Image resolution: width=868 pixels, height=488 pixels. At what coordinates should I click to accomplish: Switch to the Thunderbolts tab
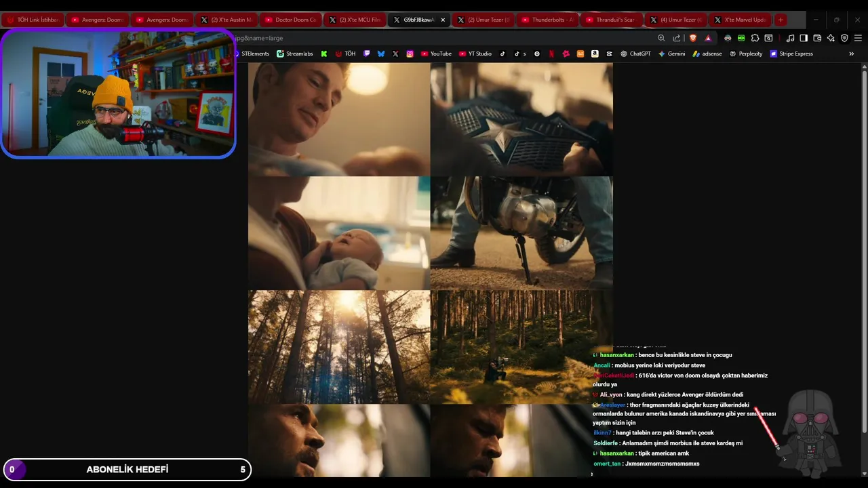coord(547,20)
